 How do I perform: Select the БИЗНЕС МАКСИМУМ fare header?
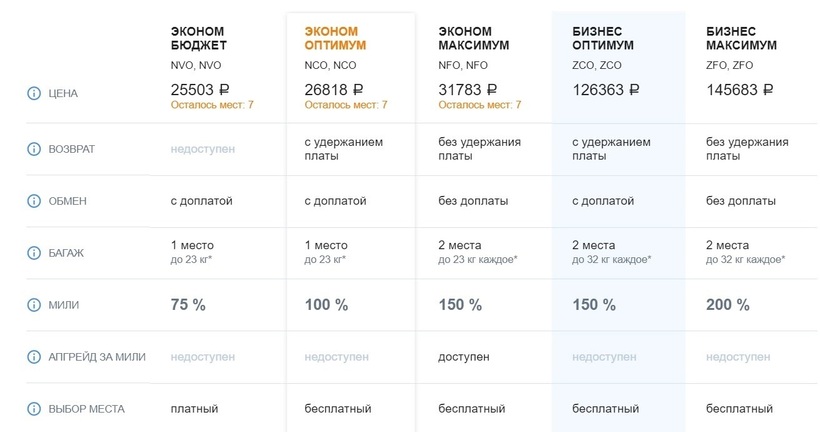[x=742, y=38]
